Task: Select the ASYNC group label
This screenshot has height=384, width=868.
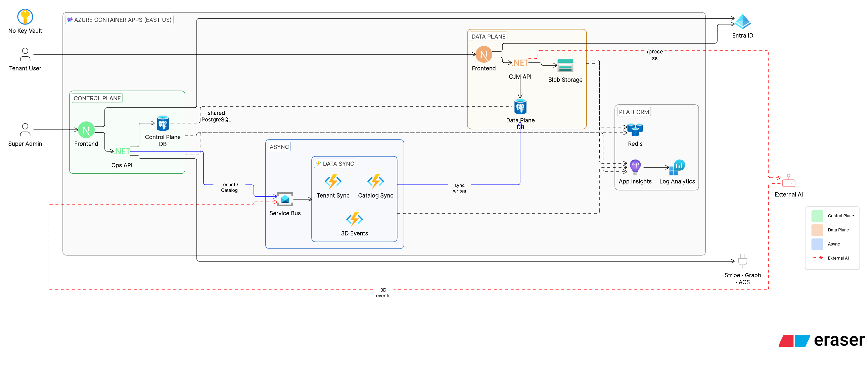Action: [x=279, y=147]
